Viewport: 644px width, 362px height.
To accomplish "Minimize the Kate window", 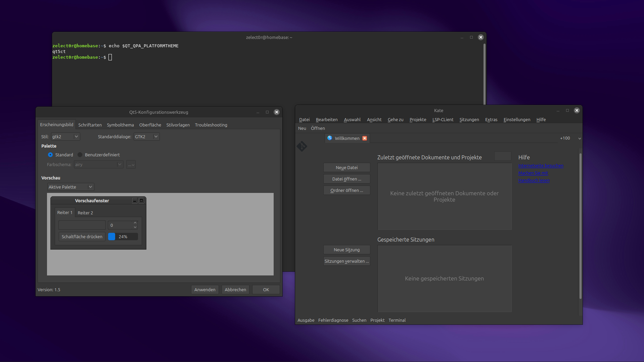I will point(558,110).
